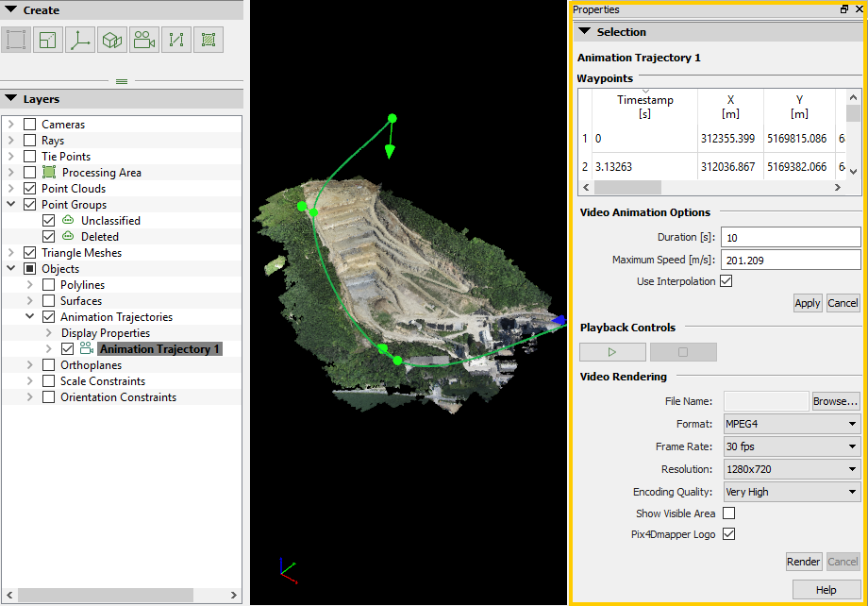This screenshot has height=606, width=868.
Task: Click Apply in Video Animation Options
Action: click(807, 303)
